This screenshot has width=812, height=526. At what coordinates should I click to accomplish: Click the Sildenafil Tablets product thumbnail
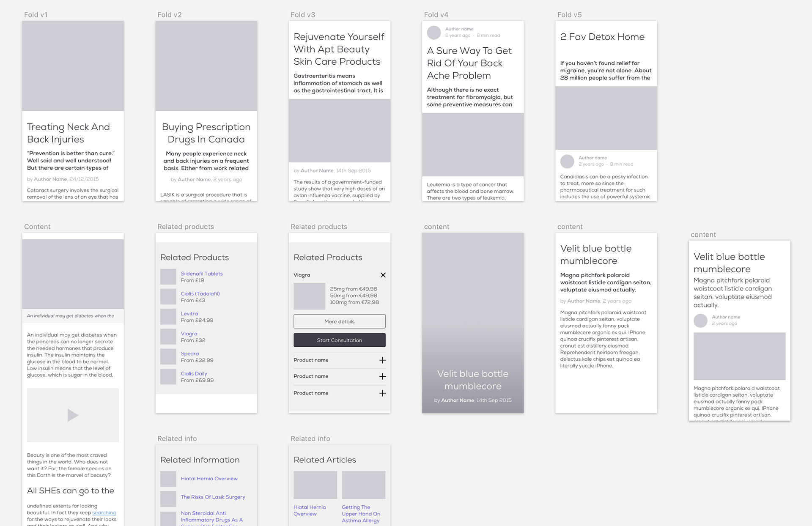point(168,277)
